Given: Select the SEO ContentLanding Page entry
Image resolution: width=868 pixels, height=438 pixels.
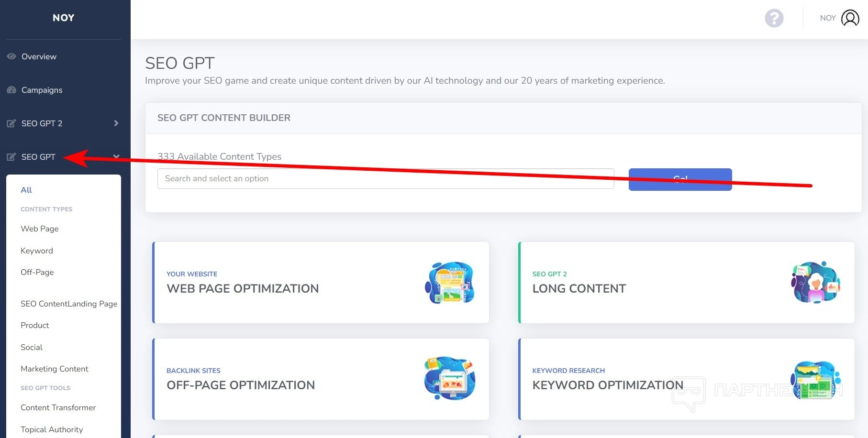Looking at the screenshot, I should (x=69, y=304).
